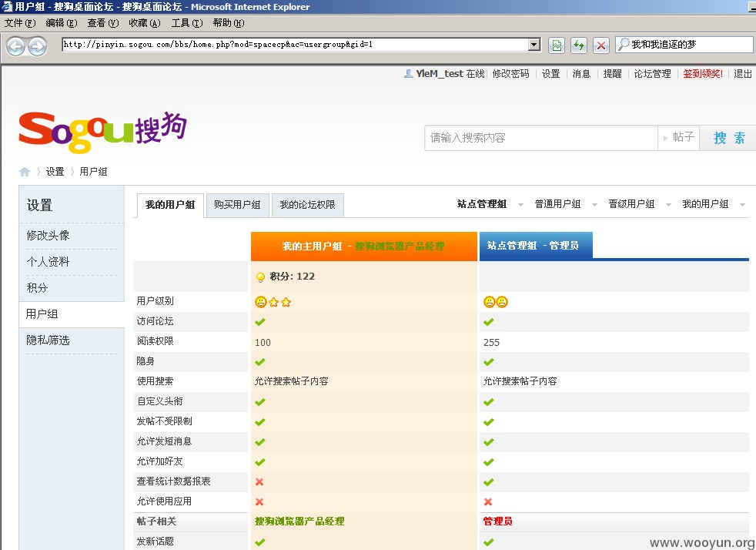
Task: Click the 100 read permission value
Action: pos(263,343)
